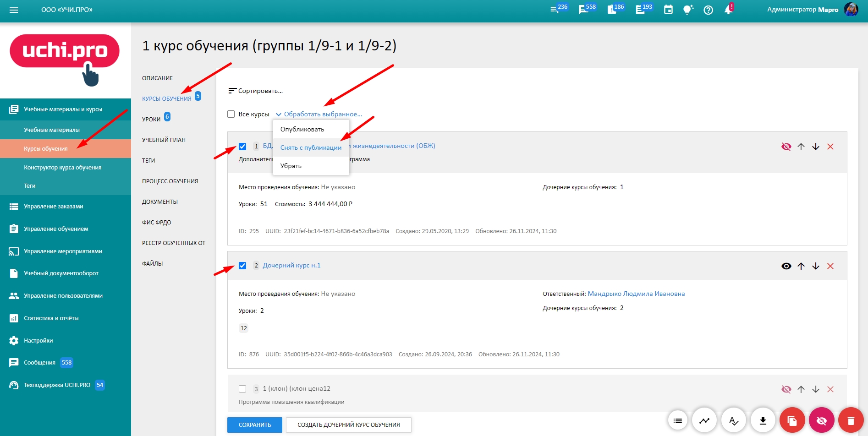Open the icon with badge 186

(x=612, y=10)
